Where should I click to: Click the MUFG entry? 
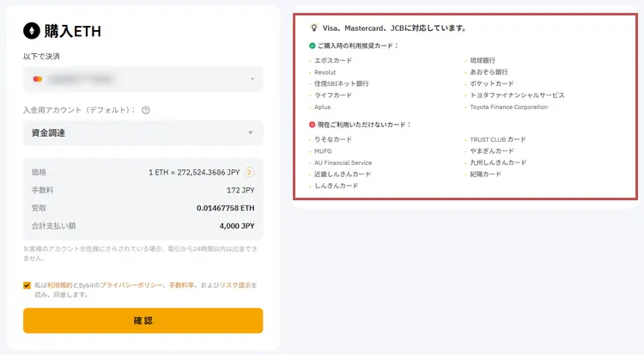323,151
